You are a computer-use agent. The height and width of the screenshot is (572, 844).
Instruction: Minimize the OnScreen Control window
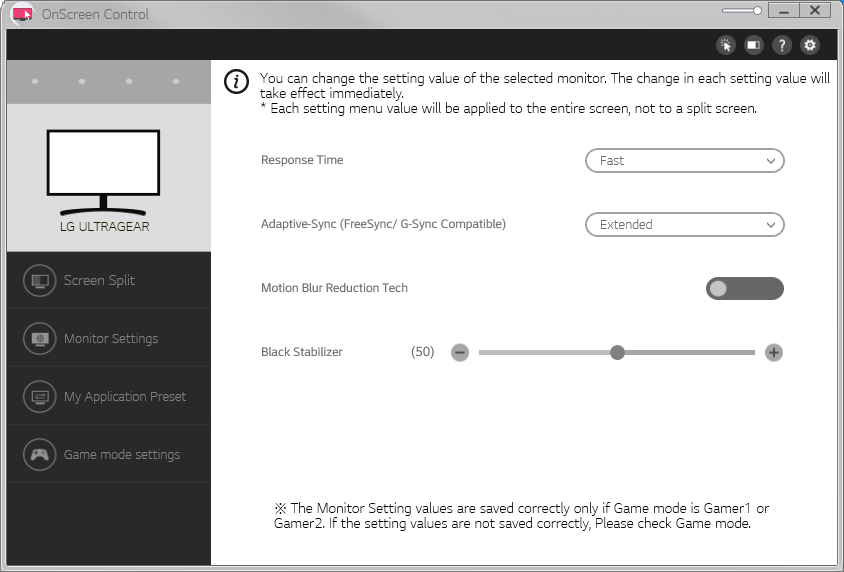tap(784, 11)
